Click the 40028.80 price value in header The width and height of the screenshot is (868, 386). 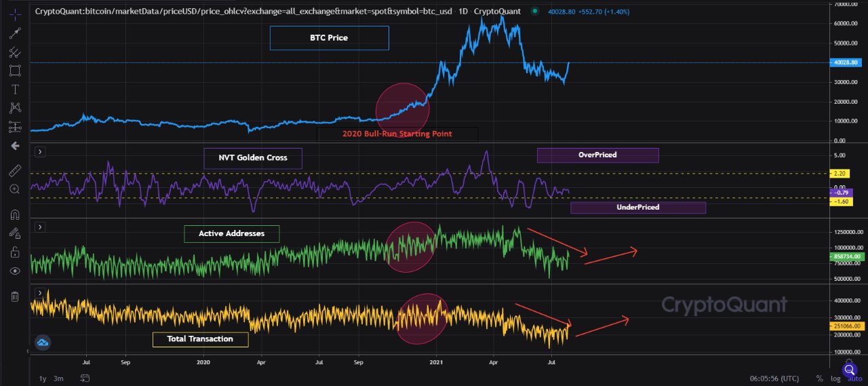point(561,12)
